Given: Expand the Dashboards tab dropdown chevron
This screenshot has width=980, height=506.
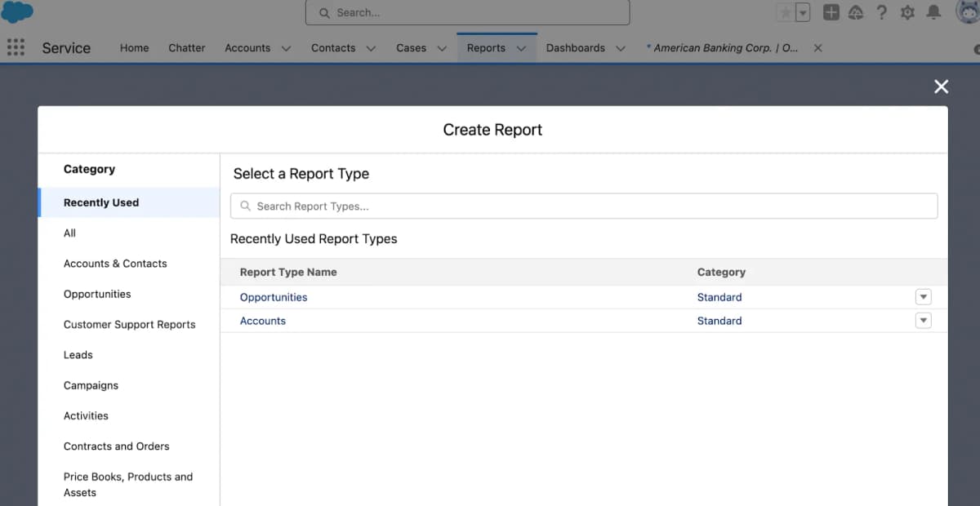Looking at the screenshot, I should 621,48.
